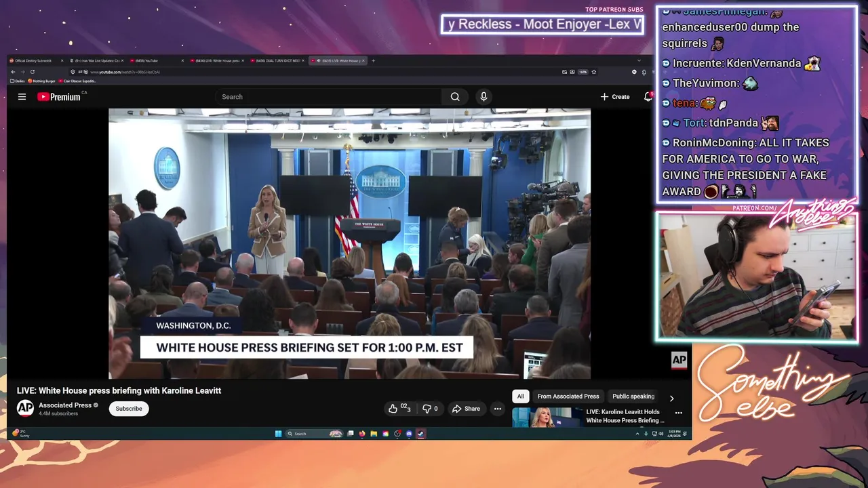The height and width of the screenshot is (488, 868).
Task: Select the Public speaking chip
Action: coord(633,396)
